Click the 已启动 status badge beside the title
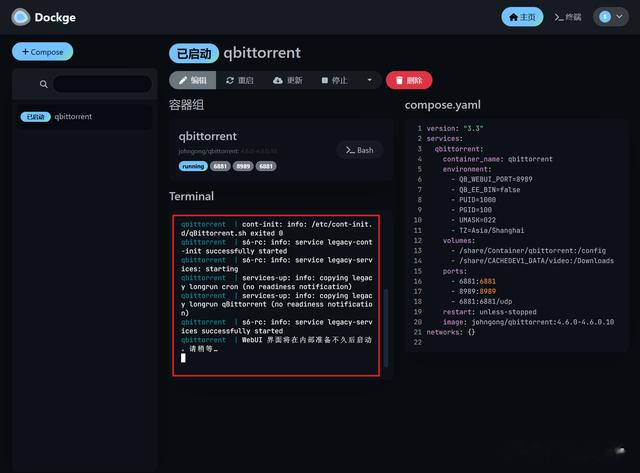This screenshot has height=473, width=640. click(x=194, y=53)
